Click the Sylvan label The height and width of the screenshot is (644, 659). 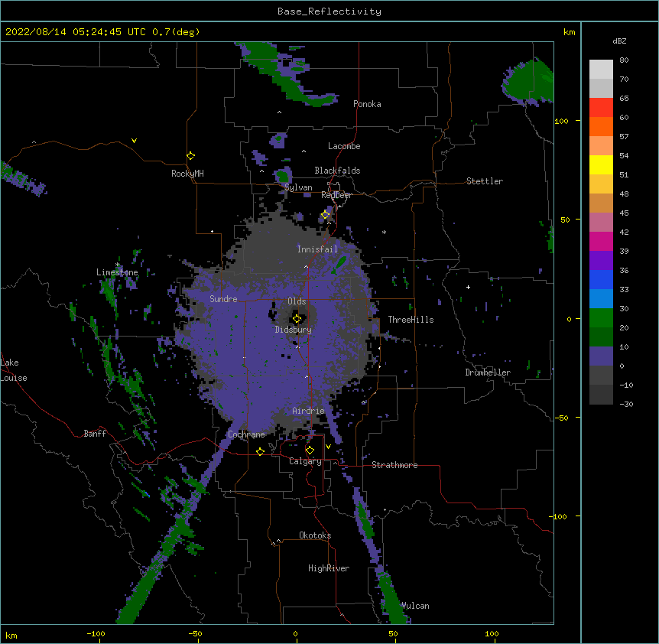[x=298, y=187]
